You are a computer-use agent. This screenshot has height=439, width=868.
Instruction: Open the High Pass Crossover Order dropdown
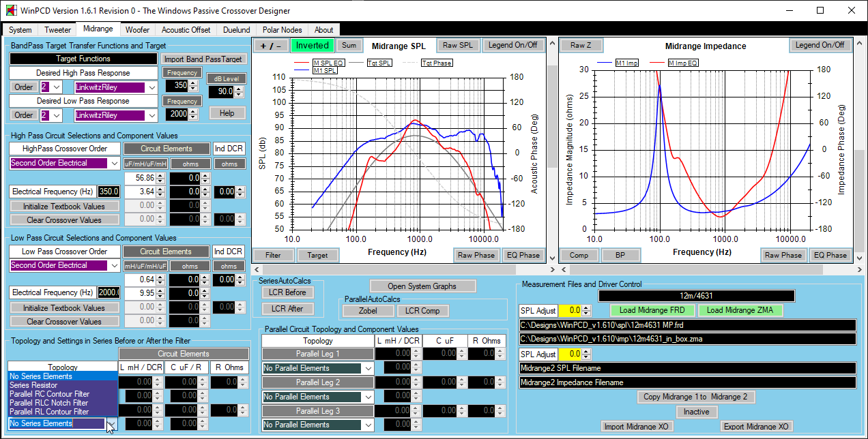(x=113, y=164)
